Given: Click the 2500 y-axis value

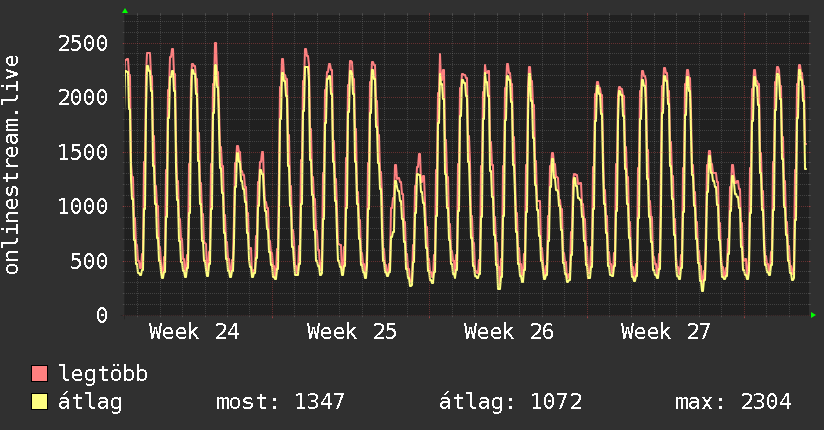Looking at the screenshot, I should click(x=83, y=44).
